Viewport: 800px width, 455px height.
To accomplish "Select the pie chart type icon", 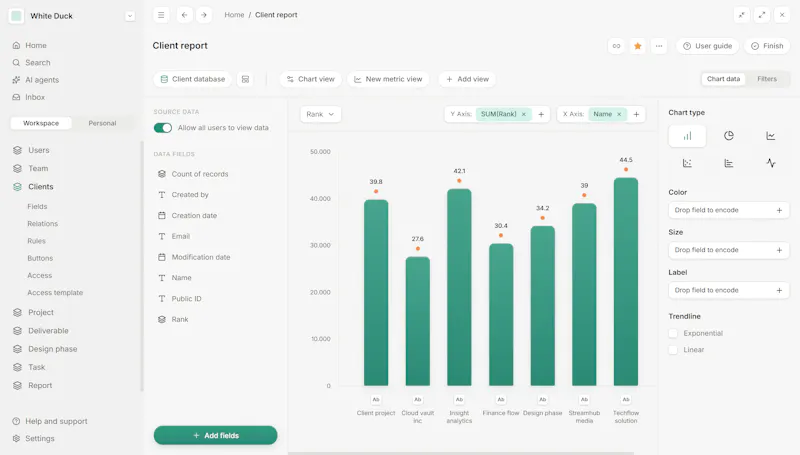I will coord(729,136).
